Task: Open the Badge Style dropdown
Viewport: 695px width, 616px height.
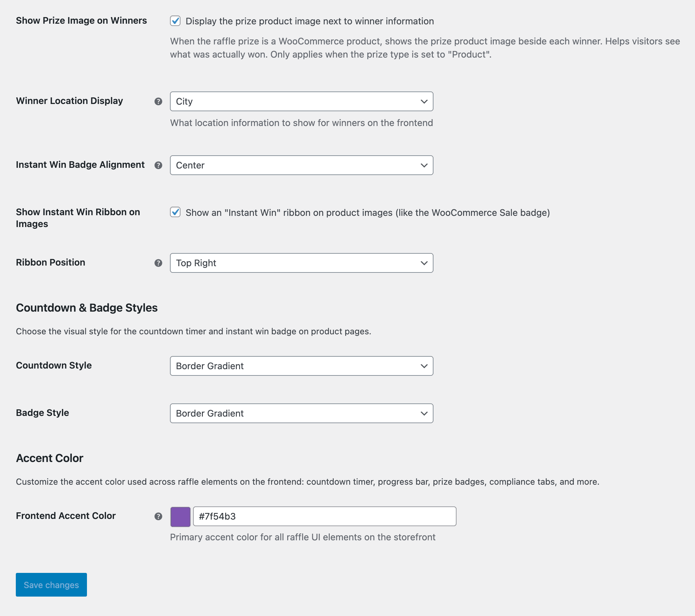Action: [x=301, y=414]
